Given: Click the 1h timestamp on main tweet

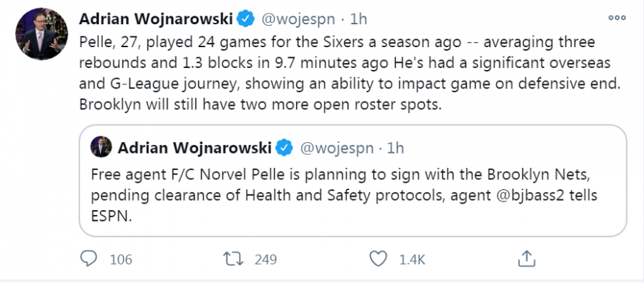Looking at the screenshot, I should (x=358, y=19).
